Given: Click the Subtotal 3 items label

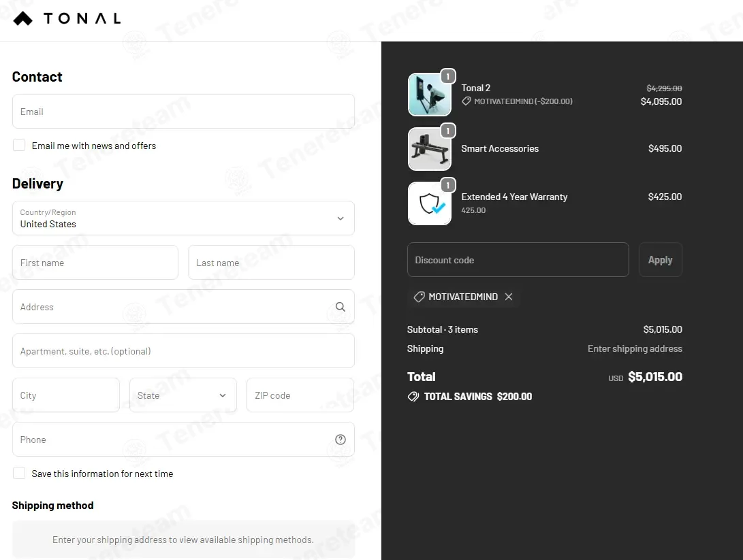Looking at the screenshot, I should (443, 329).
